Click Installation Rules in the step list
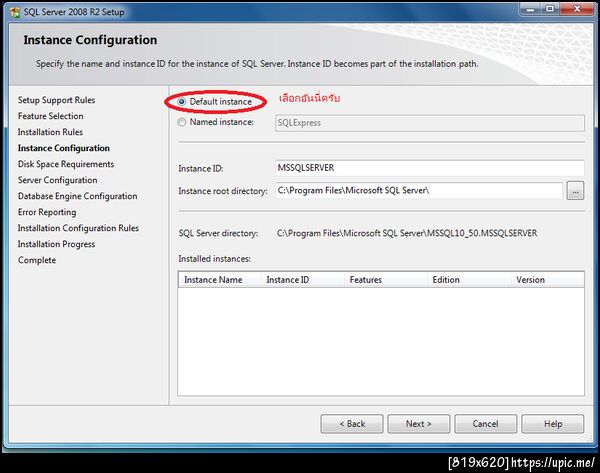 (x=50, y=132)
